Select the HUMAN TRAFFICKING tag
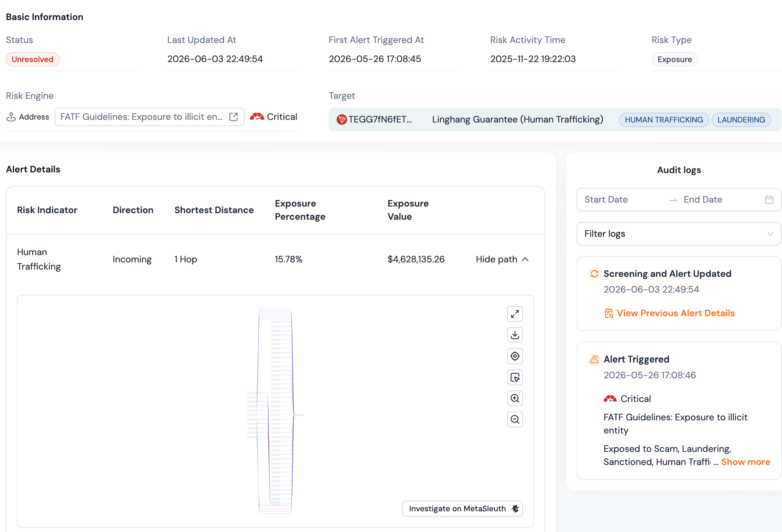This screenshot has width=782, height=532. pos(663,120)
